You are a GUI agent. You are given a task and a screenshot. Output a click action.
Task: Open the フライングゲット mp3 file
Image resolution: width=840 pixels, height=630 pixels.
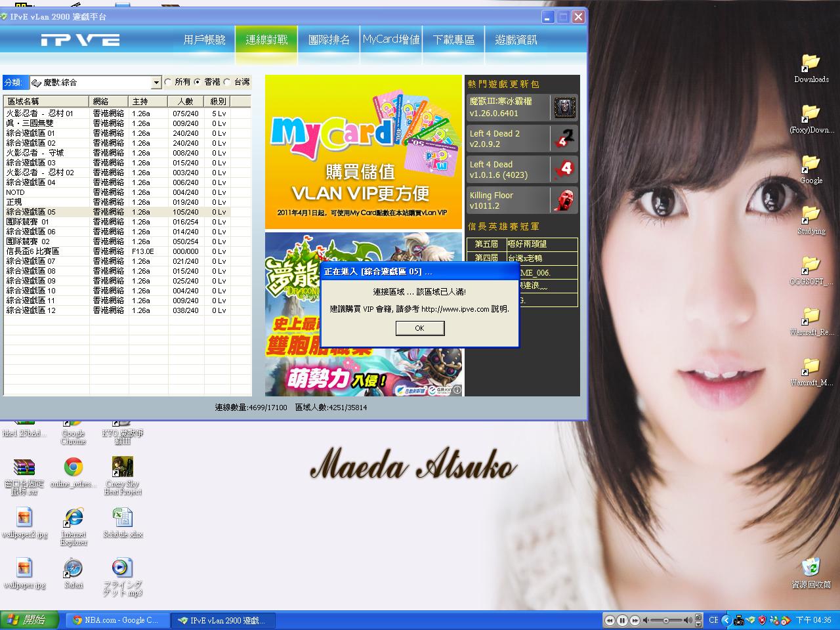123,577
